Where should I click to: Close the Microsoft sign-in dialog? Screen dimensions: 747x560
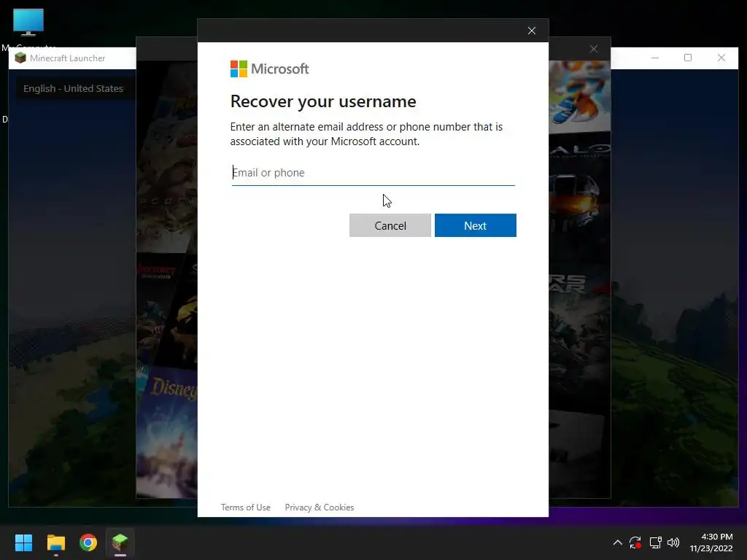point(532,31)
